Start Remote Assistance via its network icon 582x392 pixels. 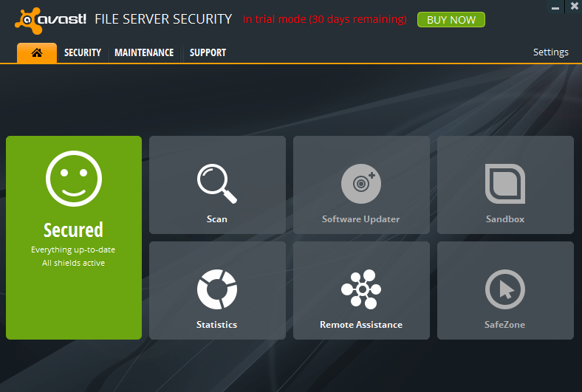(361, 290)
